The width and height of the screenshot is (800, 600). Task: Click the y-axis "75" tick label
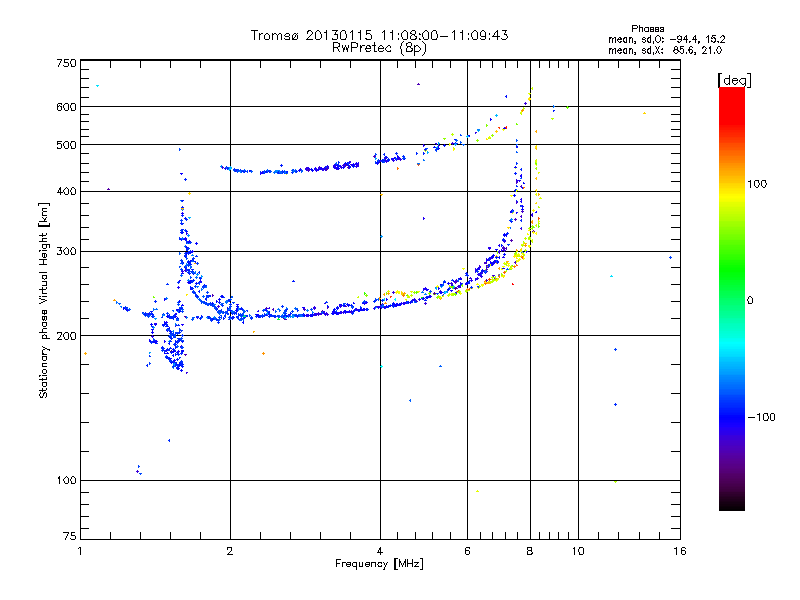70,536
